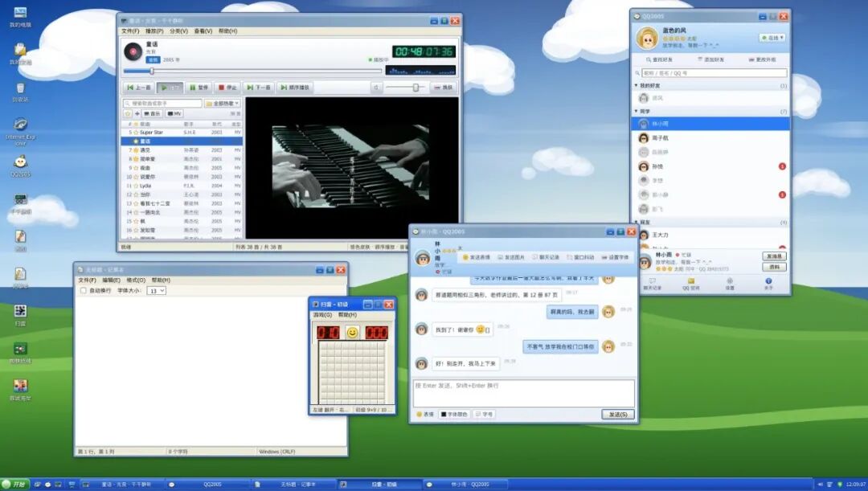868x491 pixels.
Task: Open the 格式(O) menu in Notepad
Action: click(136, 280)
